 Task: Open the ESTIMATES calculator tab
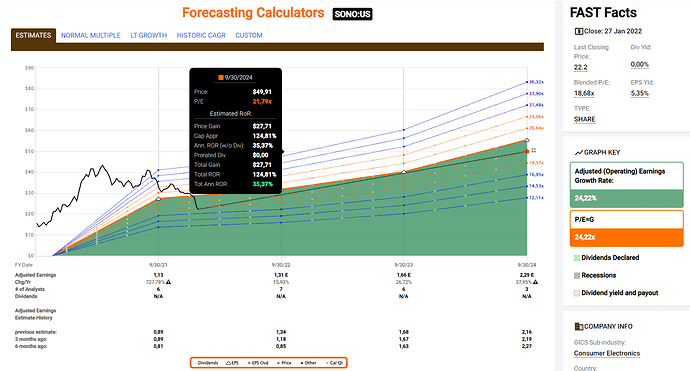click(x=33, y=35)
